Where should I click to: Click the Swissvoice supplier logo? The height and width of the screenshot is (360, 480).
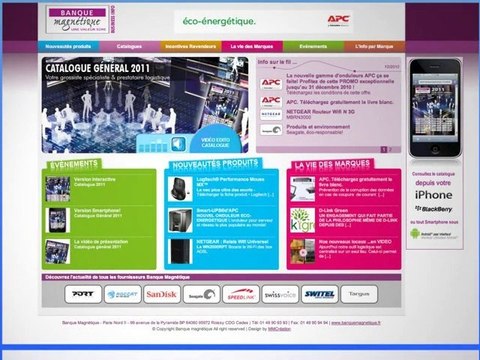pyautogui.click(x=280, y=294)
